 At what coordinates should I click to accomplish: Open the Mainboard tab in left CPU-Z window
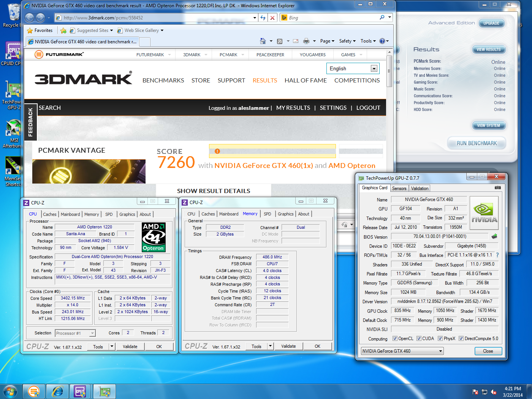70,214
